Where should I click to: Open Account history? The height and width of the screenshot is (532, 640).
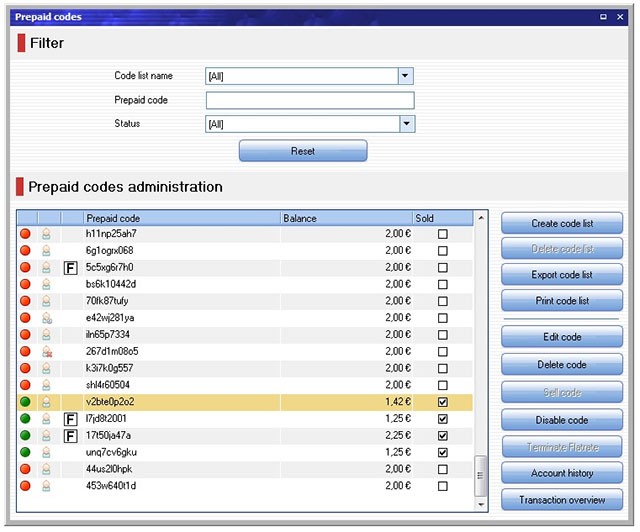coord(561,473)
